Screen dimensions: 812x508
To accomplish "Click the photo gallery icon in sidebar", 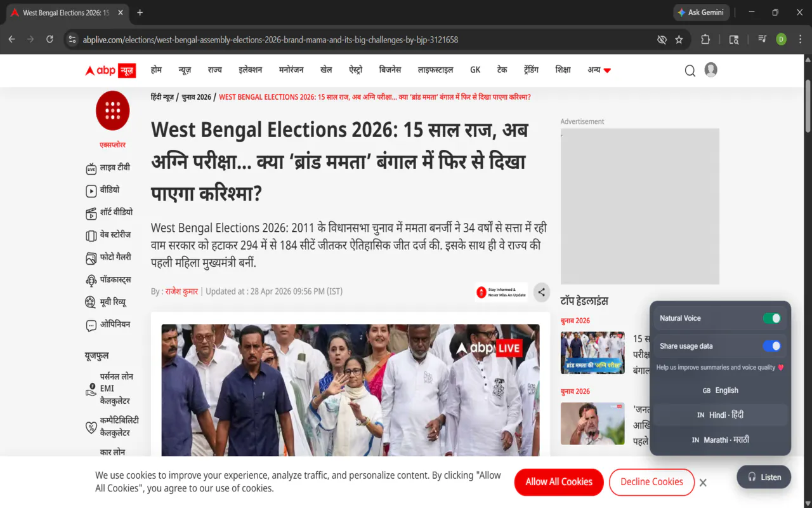I will [x=91, y=258].
